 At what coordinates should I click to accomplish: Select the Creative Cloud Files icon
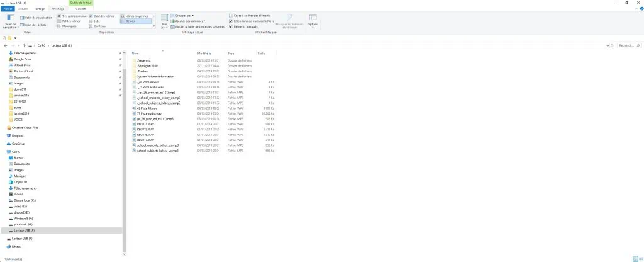(x=9, y=127)
